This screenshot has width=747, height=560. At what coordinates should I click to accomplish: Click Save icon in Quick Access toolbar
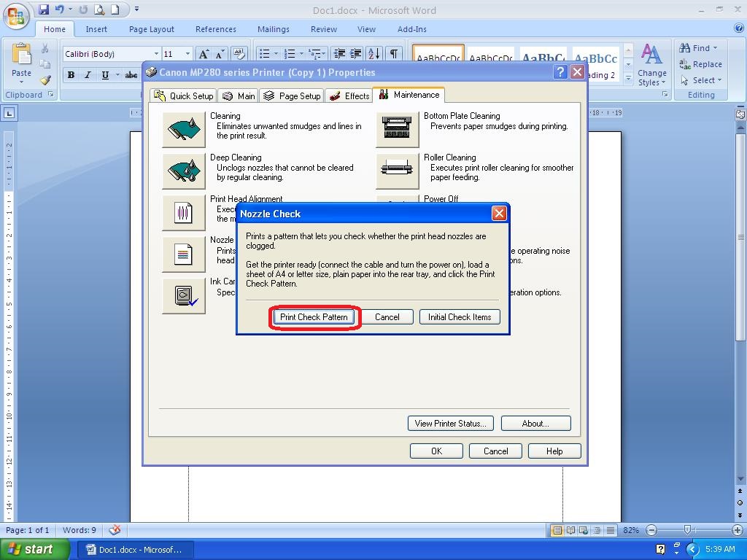pos(44,9)
